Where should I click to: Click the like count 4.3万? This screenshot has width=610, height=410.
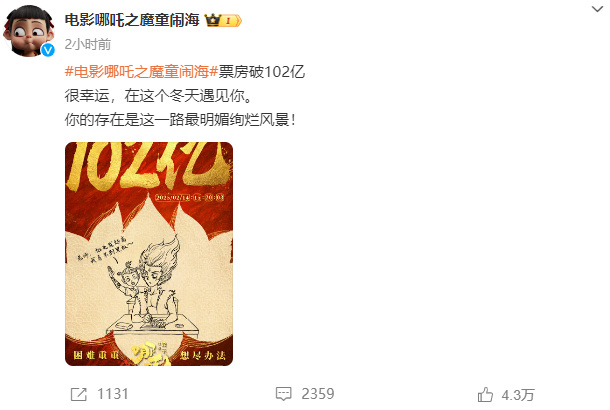click(518, 395)
